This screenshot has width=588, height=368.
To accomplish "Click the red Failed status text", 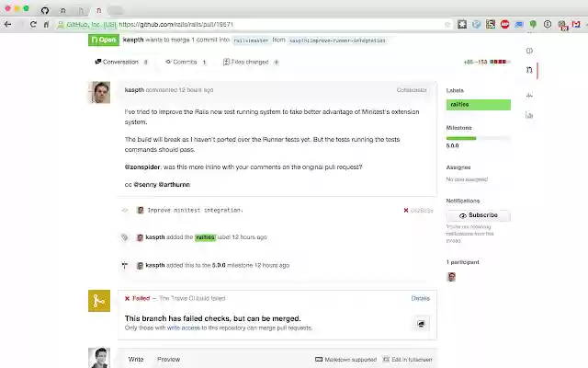I will click(141, 298).
